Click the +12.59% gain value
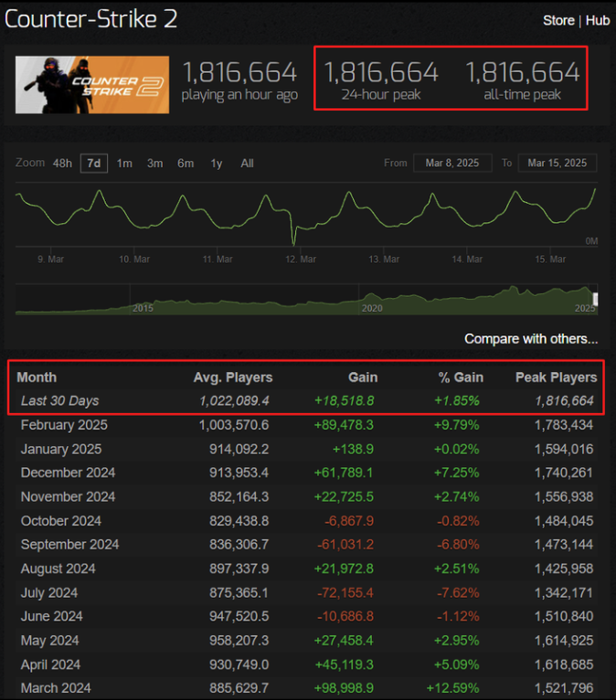 tap(452, 688)
